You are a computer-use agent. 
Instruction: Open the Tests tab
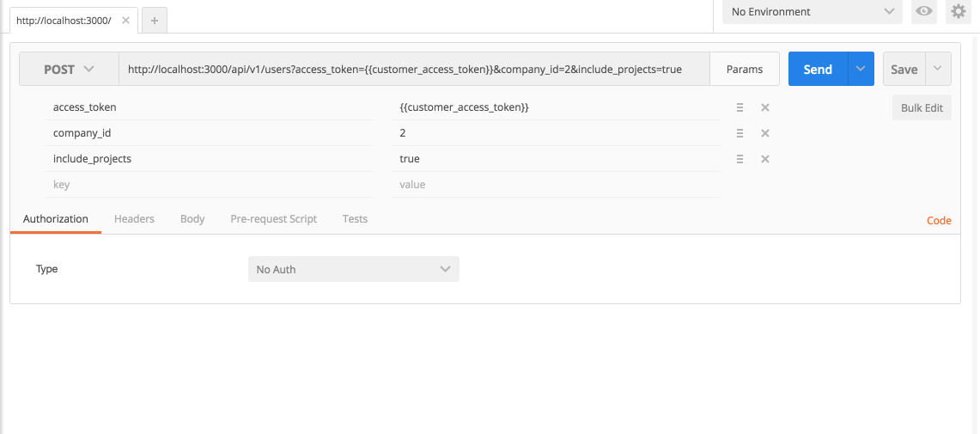tap(355, 219)
